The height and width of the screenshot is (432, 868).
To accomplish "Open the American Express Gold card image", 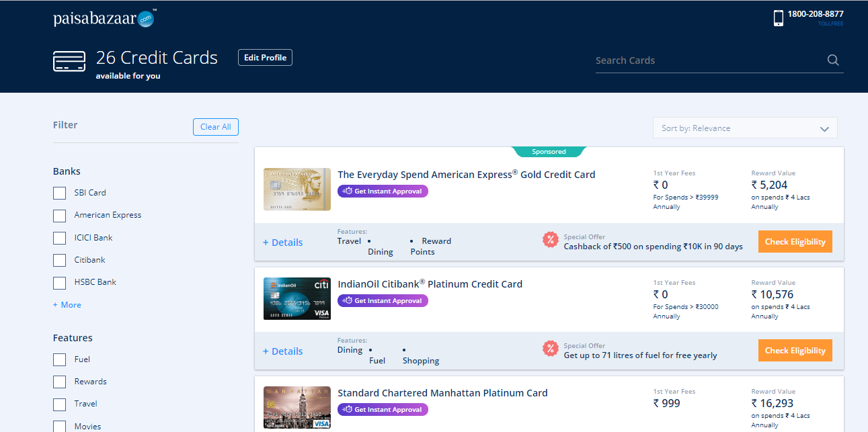I will pyautogui.click(x=297, y=189).
